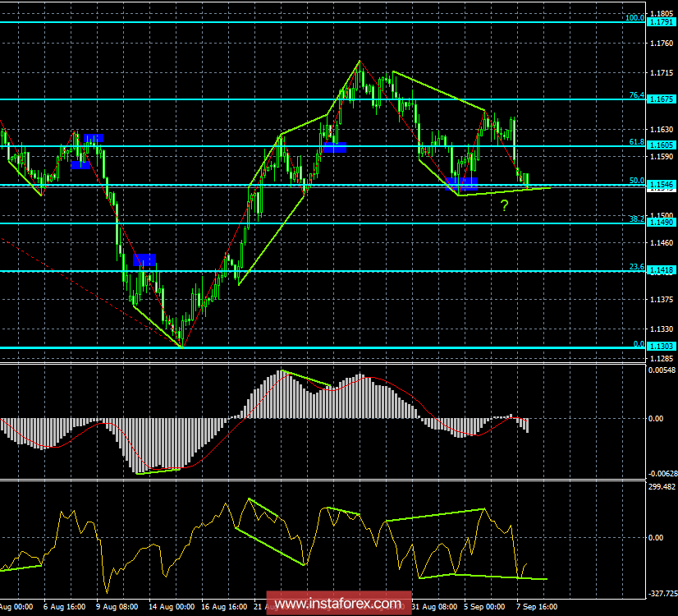Open the www.instaforex.com watermark link
Image resolution: width=678 pixels, height=616 pixels.
[x=339, y=605]
